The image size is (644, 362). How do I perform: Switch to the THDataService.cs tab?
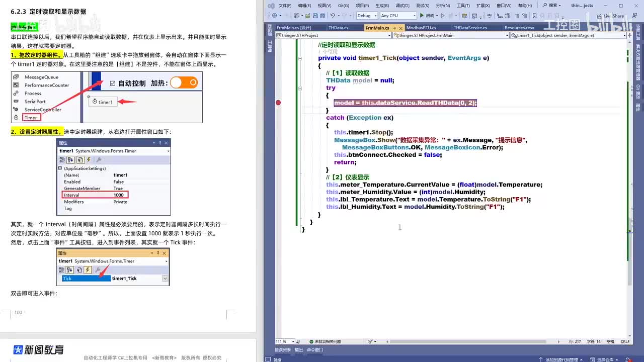pos(470,28)
